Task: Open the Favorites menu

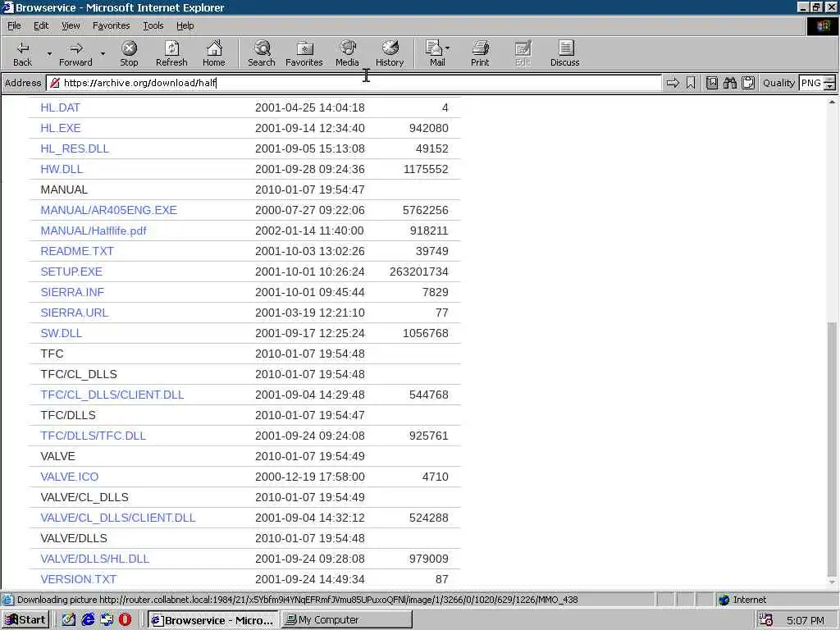Action: (x=111, y=25)
